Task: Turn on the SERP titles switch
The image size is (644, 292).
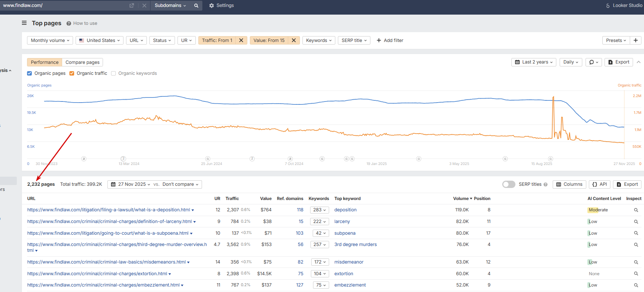Action: (508, 184)
